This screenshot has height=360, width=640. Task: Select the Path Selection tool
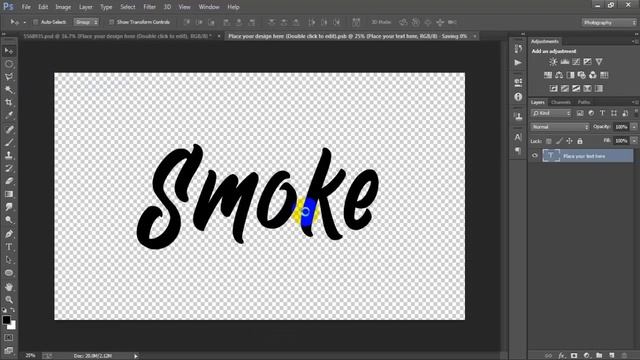pyautogui.click(x=9, y=260)
